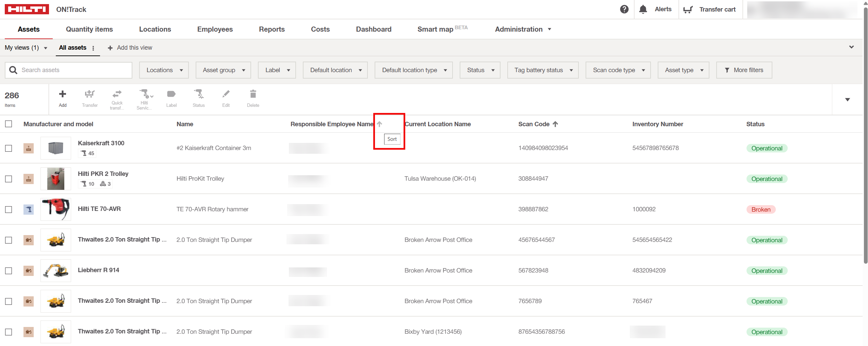Click the Hilti logo
Image resolution: width=868 pixels, height=346 pixels.
coord(27,9)
